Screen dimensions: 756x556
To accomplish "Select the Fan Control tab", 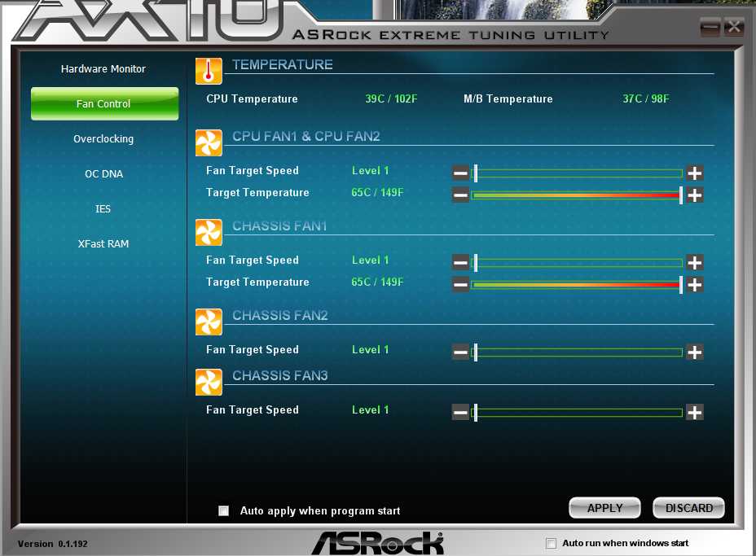I will [104, 103].
